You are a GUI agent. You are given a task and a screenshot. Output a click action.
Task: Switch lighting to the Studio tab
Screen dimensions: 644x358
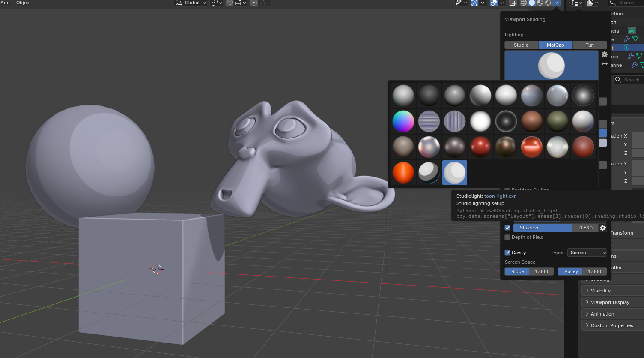coord(521,45)
